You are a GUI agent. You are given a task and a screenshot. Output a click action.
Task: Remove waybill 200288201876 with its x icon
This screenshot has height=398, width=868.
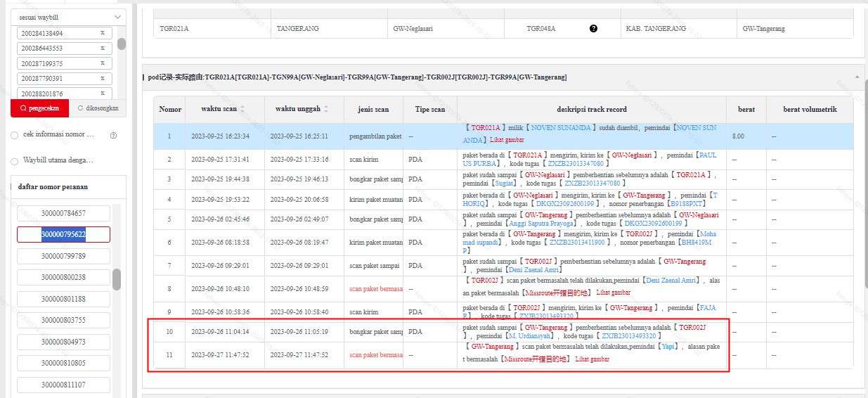click(x=103, y=94)
